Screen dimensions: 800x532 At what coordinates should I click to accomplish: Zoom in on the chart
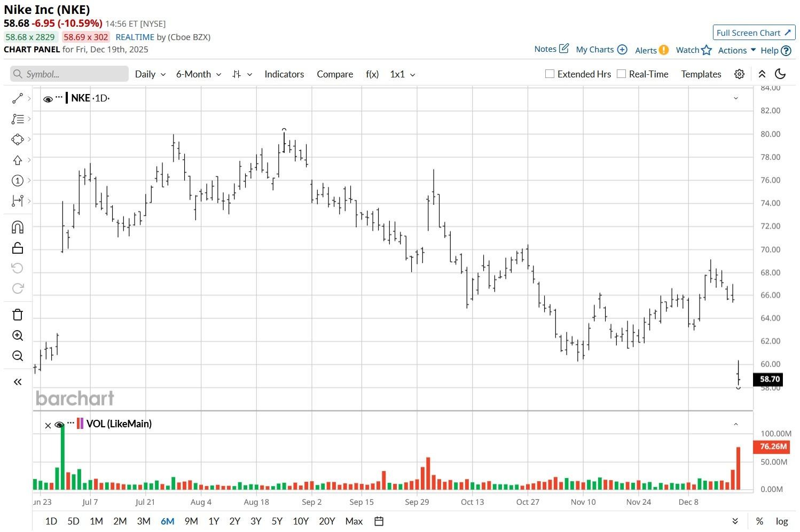(x=17, y=335)
